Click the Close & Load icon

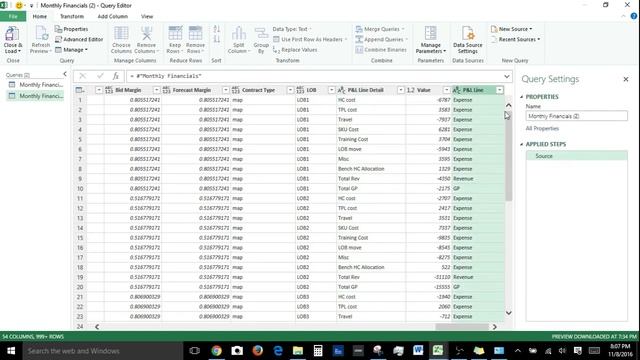[12, 33]
